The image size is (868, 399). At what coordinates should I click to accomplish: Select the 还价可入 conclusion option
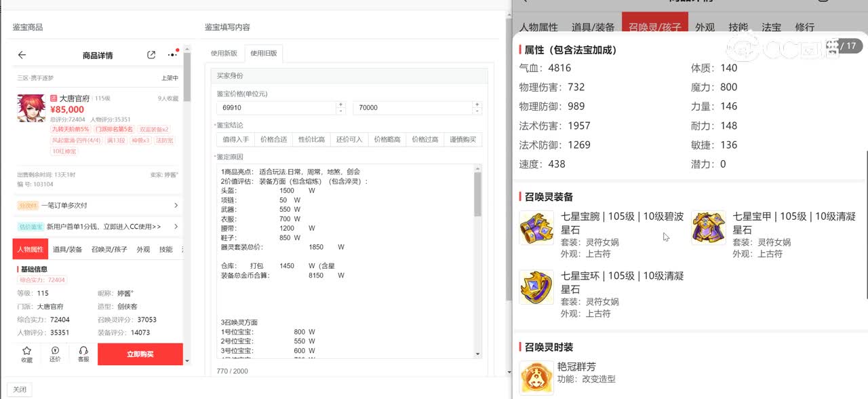tap(349, 139)
